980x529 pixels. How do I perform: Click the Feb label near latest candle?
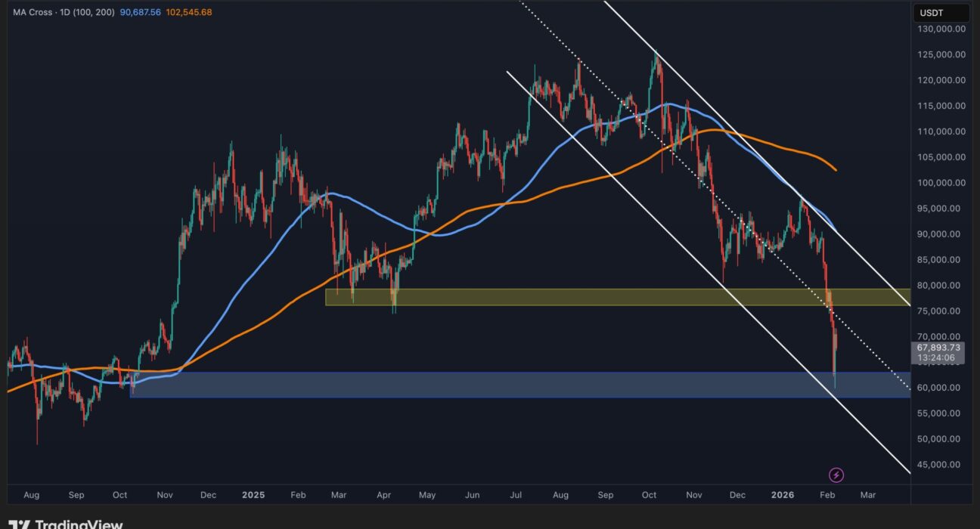(826, 495)
